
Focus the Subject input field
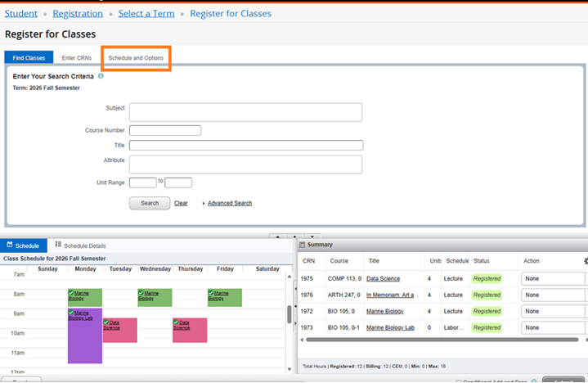(245, 112)
